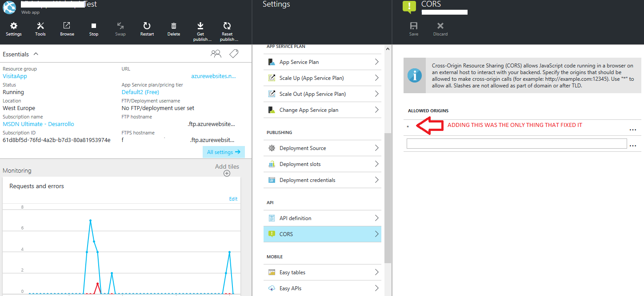Expand the Scale Out row chevron
This screenshot has width=644, height=296.
pyautogui.click(x=376, y=94)
